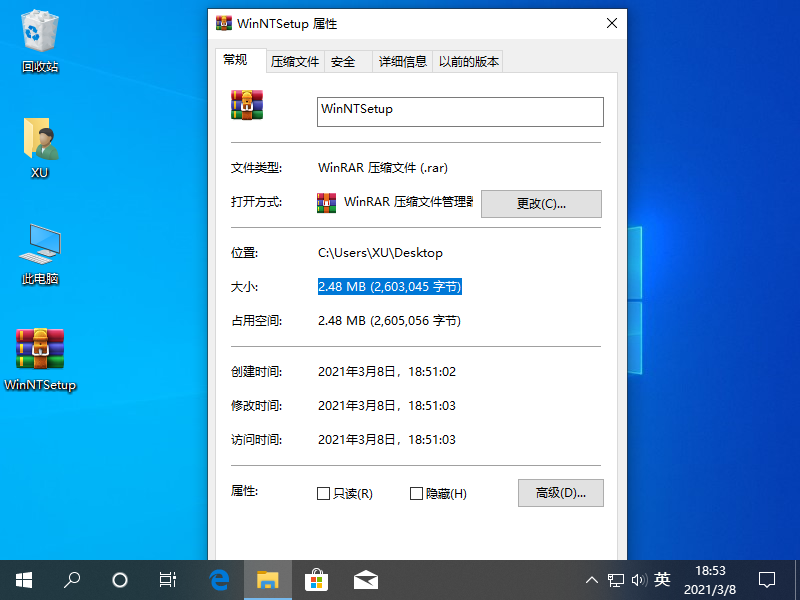This screenshot has height=600, width=800.
Task: Click the 更改(C)... button
Action: (x=541, y=204)
